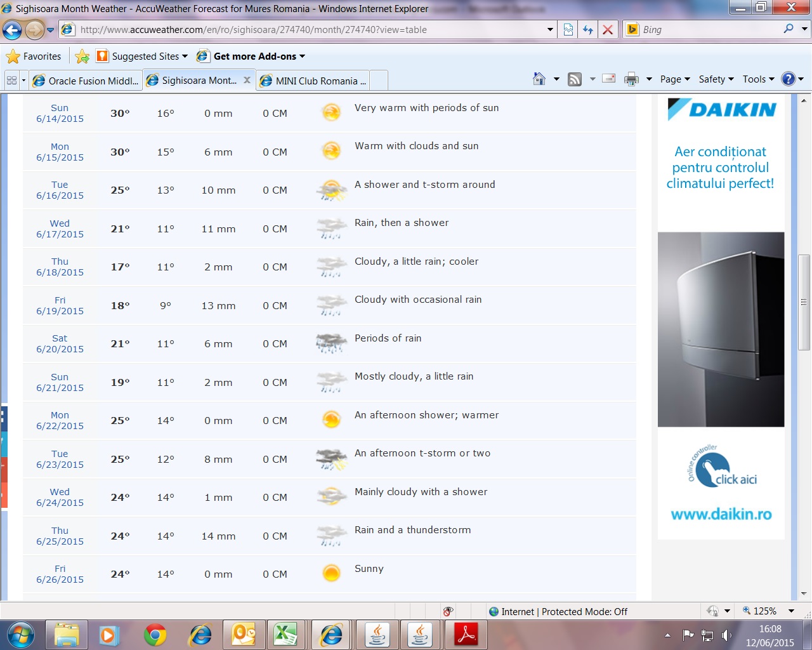Open Google Chrome from the taskbar

coord(155,634)
